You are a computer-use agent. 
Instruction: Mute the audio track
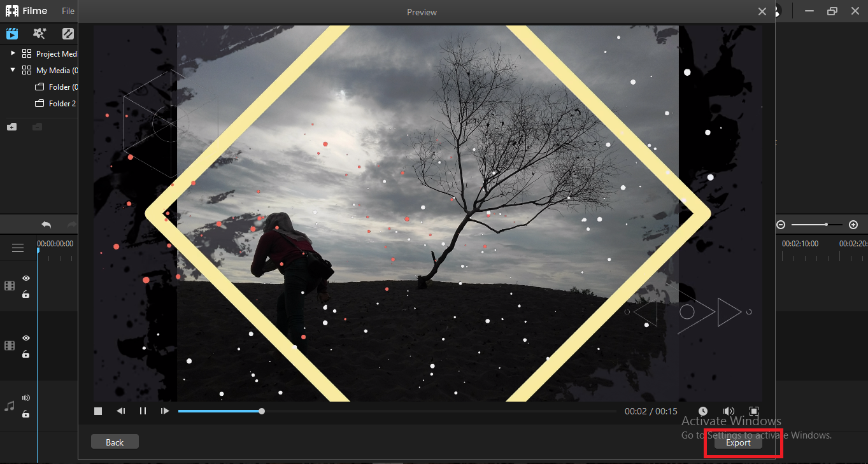click(25, 397)
